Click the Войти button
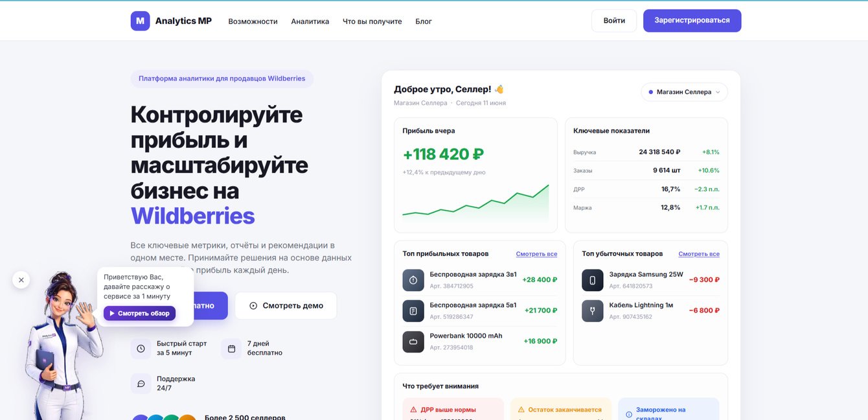868x420 pixels. pyautogui.click(x=614, y=21)
